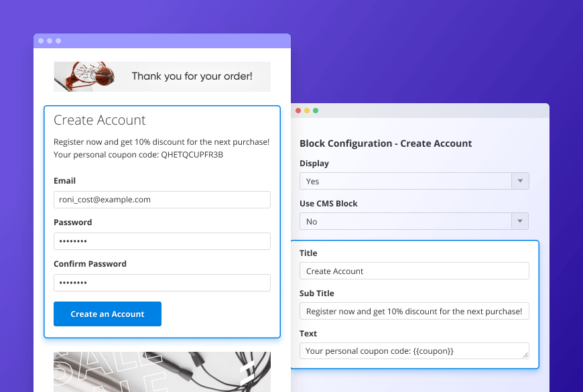Click the Sub Title input field
The image size is (583, 392).
point(413,311)
